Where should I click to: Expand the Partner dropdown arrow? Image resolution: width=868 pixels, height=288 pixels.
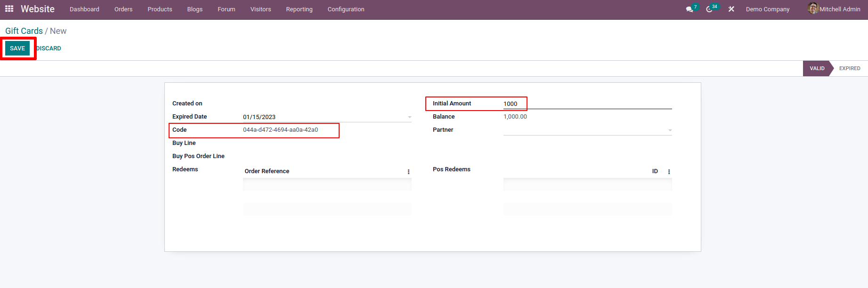point(670,130)
